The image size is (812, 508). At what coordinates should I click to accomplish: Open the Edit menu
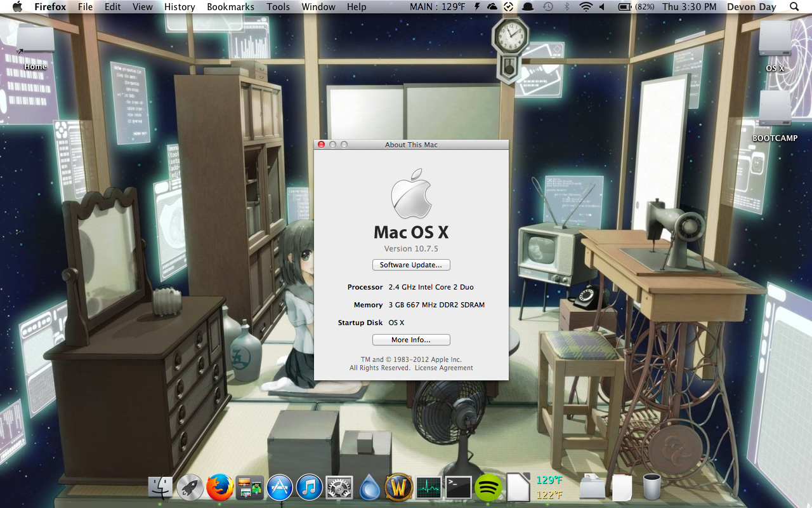click(x=112, y=7)
